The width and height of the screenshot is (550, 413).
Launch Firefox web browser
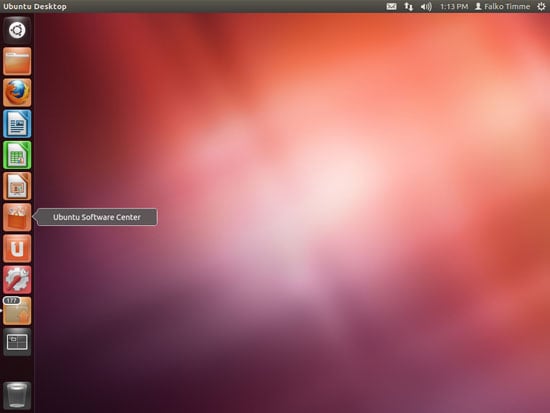coord(17,92)
